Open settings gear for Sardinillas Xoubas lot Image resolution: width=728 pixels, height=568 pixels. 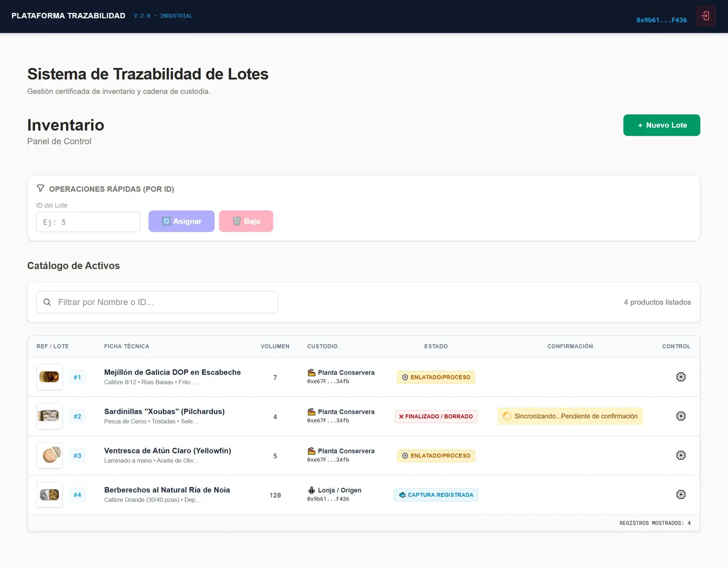pyautogui.click(x=681, y=416)
